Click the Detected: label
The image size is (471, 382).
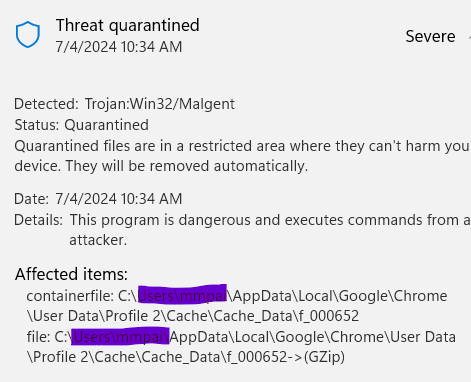(46, 104)
